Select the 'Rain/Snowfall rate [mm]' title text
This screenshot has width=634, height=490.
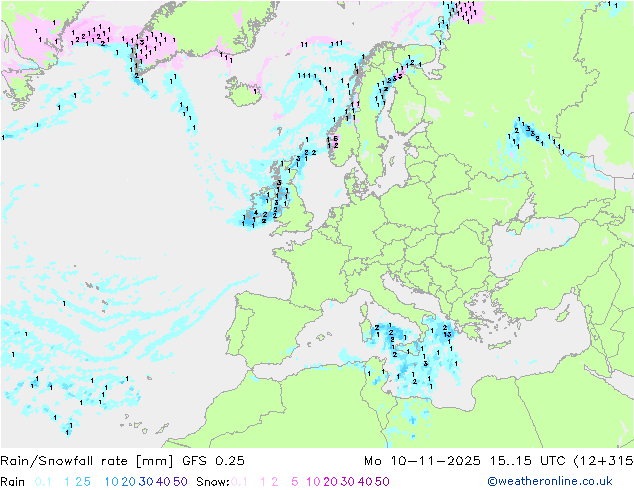pyautogui.click(x=87, y=461)
